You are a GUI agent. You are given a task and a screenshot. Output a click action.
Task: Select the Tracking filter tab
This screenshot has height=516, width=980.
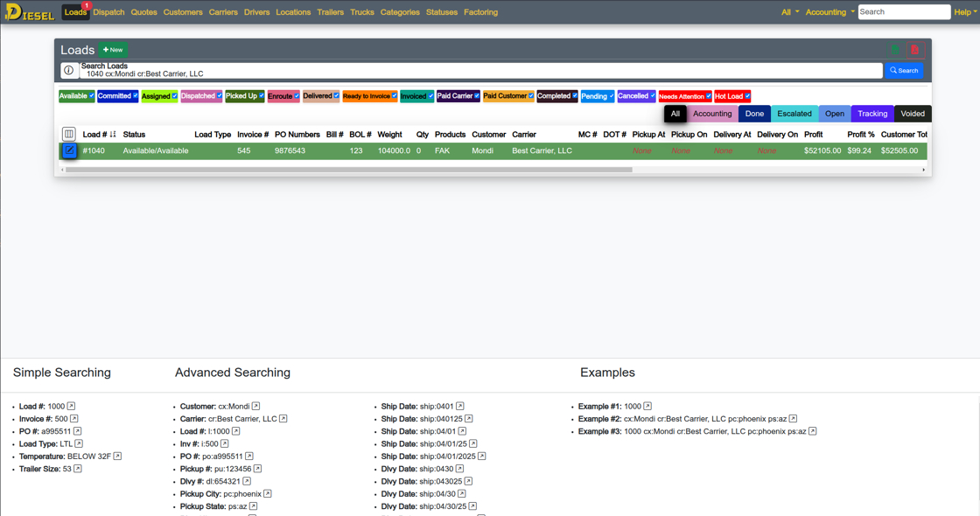[872, 114]
